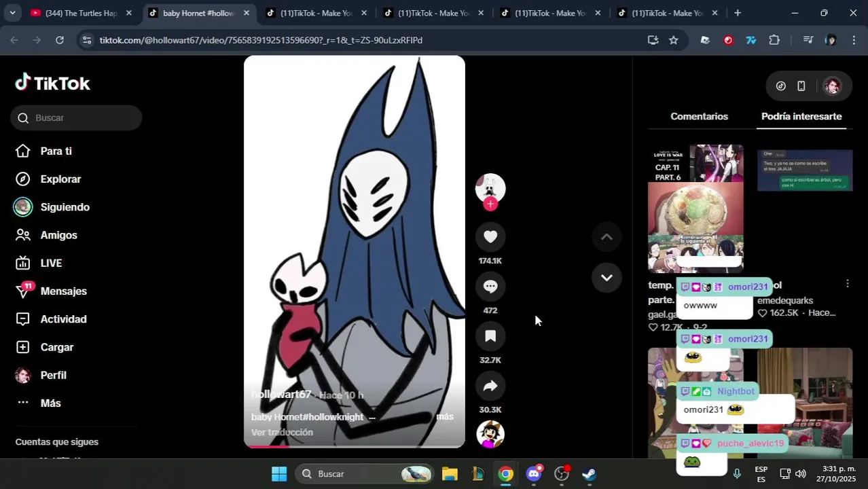Click the address bar URL

(261, 40)
